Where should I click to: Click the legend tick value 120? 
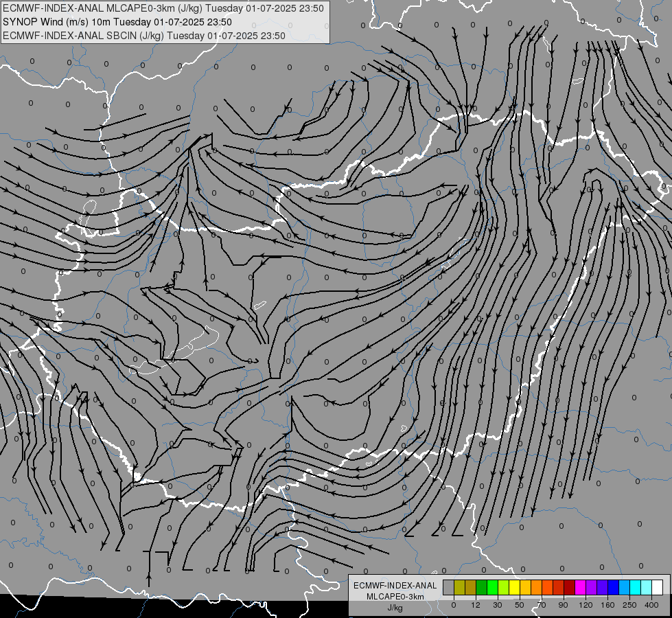pyautogui.click(x=586, y=605)
